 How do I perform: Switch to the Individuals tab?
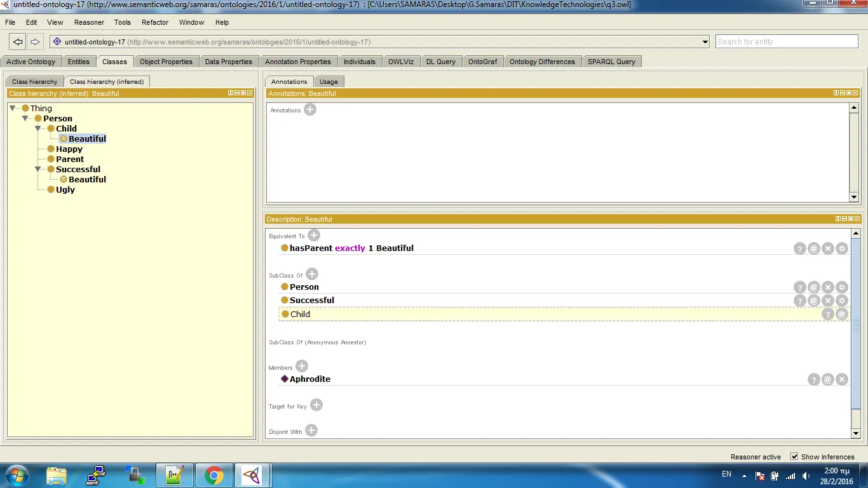click(360, 62)
